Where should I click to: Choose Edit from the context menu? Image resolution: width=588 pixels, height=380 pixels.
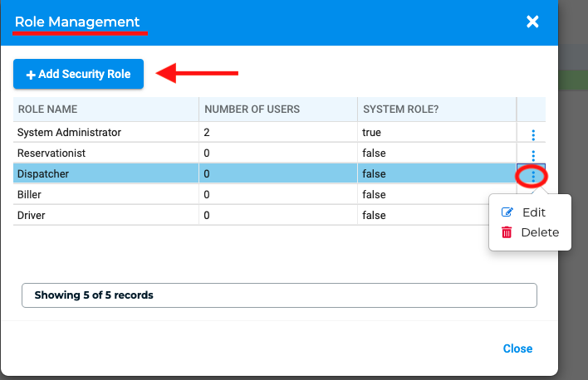534,212
